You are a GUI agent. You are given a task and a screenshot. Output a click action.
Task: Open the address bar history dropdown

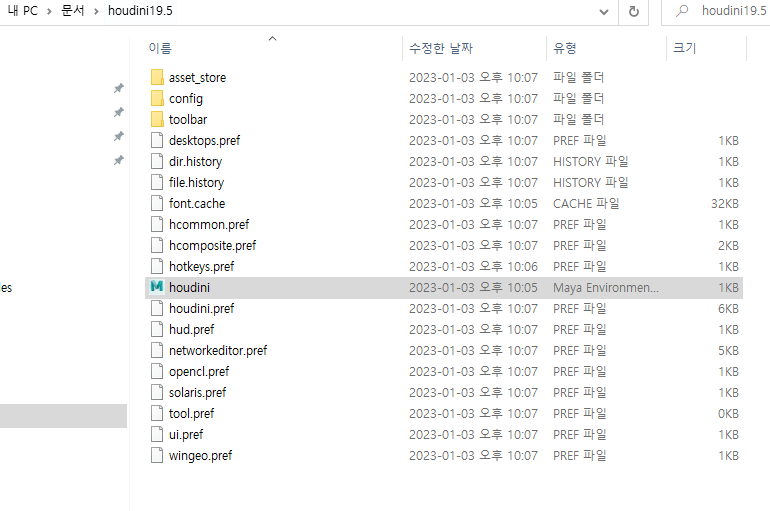[x=604, y=12]
